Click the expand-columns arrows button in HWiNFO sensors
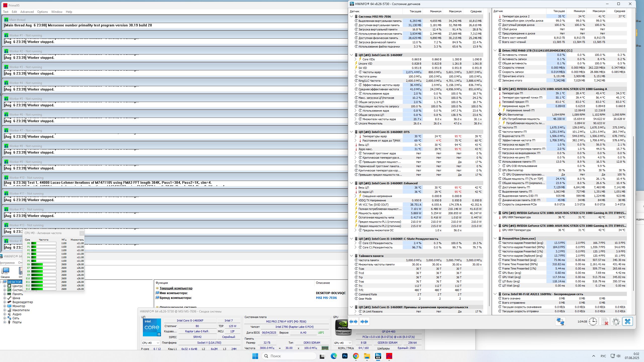 coord(353,322)
